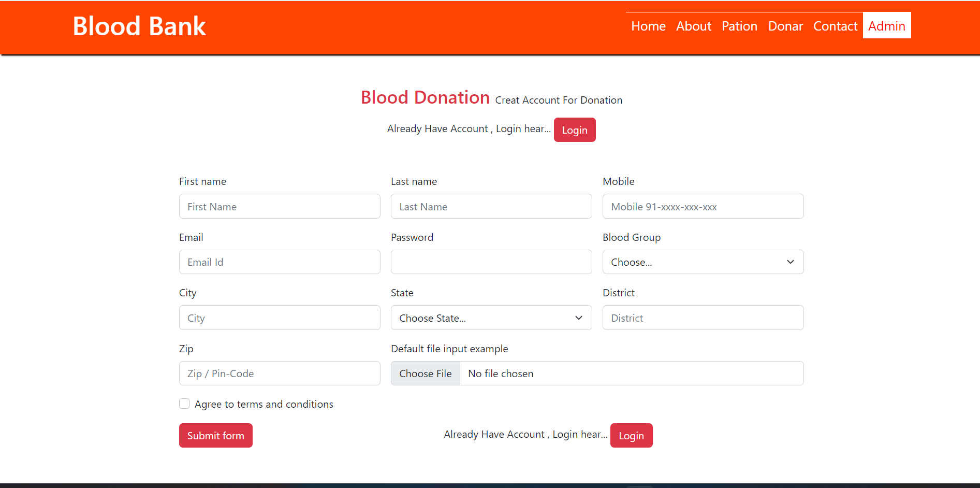Go to the Contact page
Screen dimensions: 980x488
pos(835,26)
